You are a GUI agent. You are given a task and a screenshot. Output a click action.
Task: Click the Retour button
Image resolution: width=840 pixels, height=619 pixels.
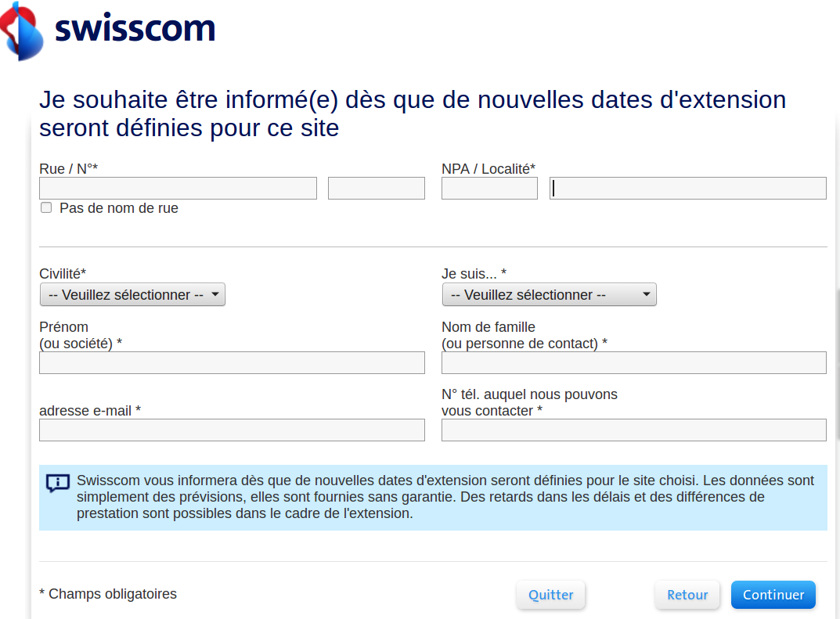687,595
